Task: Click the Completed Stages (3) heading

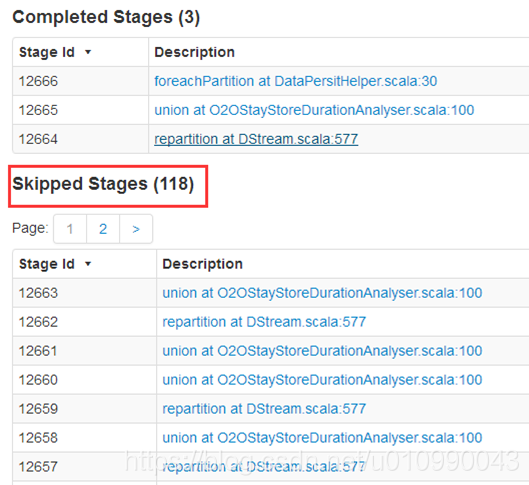Action: [106, 17]
